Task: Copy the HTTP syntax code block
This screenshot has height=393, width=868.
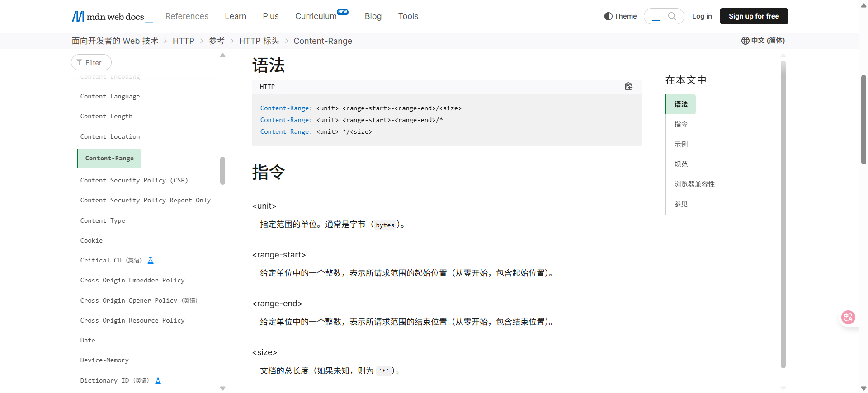Action: coord(628,86)
